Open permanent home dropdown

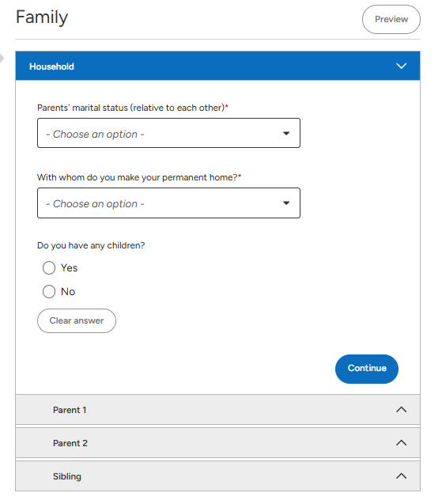[168, 203]
